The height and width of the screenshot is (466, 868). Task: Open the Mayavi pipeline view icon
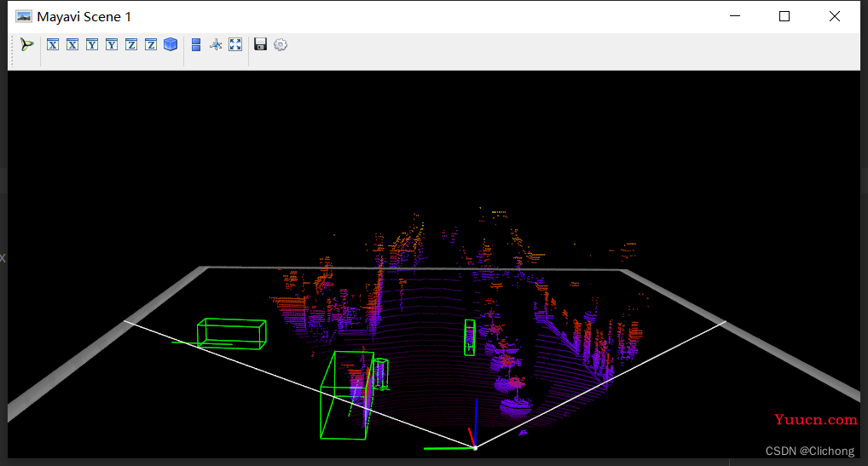coord(26,45)
